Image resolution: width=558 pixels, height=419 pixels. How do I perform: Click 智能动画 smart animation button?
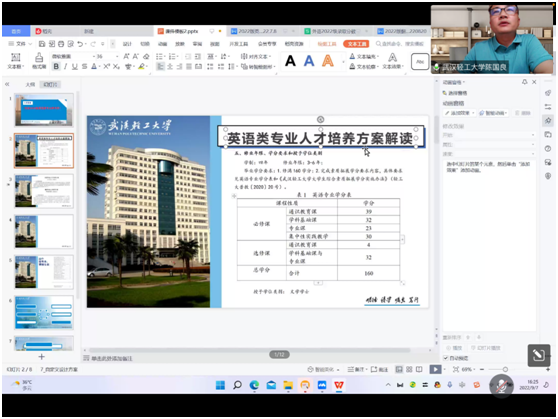pos(494,113)
